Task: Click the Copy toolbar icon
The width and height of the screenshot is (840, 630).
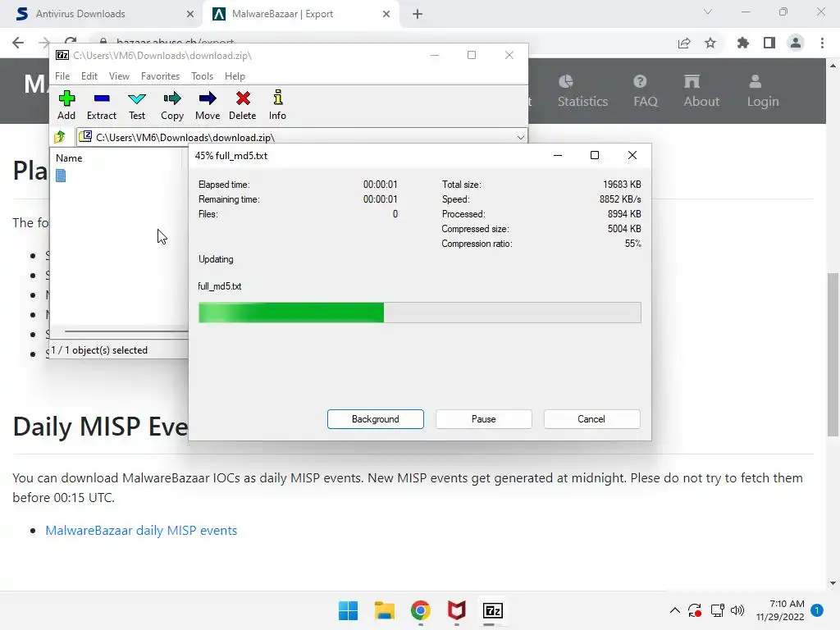Action: click(172, 106)
